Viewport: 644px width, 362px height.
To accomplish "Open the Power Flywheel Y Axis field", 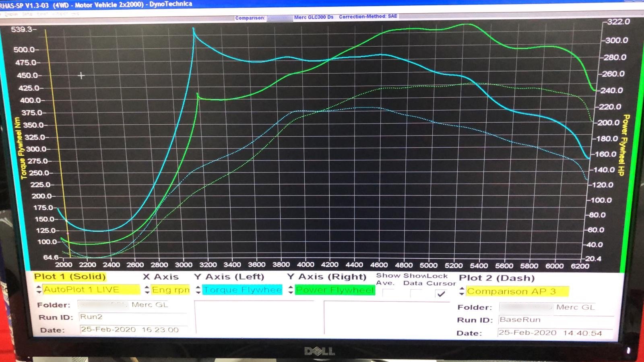I will coord(335,290).
